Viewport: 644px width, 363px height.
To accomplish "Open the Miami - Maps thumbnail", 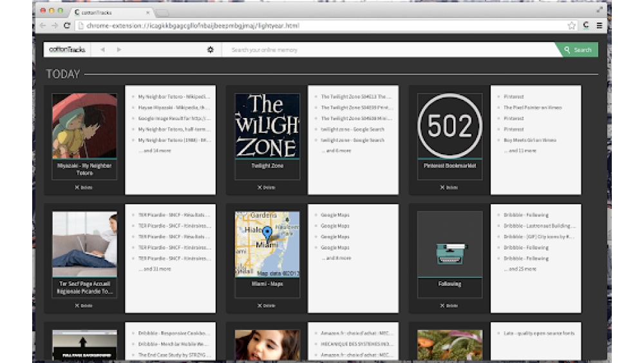I will [x=267, y=244].
